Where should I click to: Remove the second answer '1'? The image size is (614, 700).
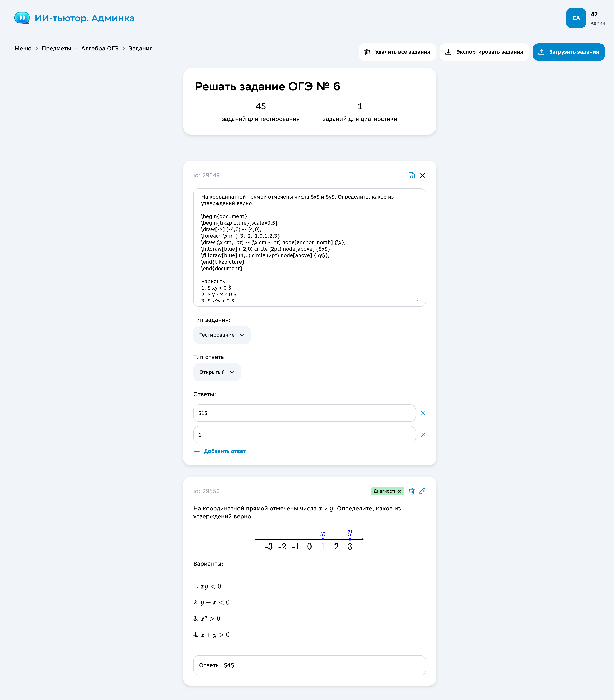tap(423, 435)
